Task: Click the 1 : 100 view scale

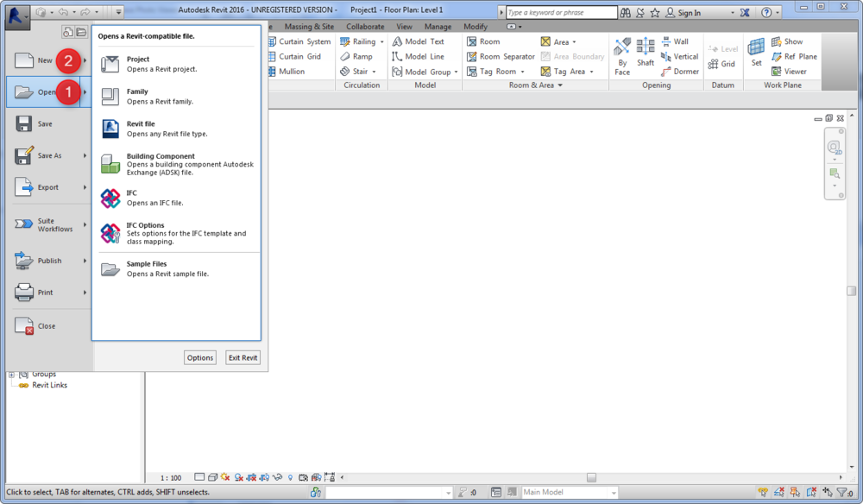Action: pos(171,477)
